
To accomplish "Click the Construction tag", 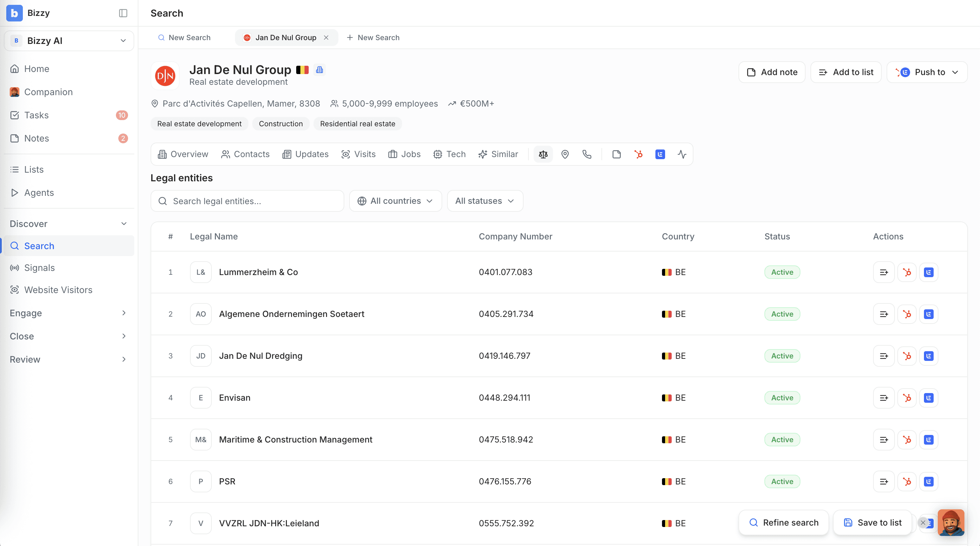I will [x=281, y=124].
